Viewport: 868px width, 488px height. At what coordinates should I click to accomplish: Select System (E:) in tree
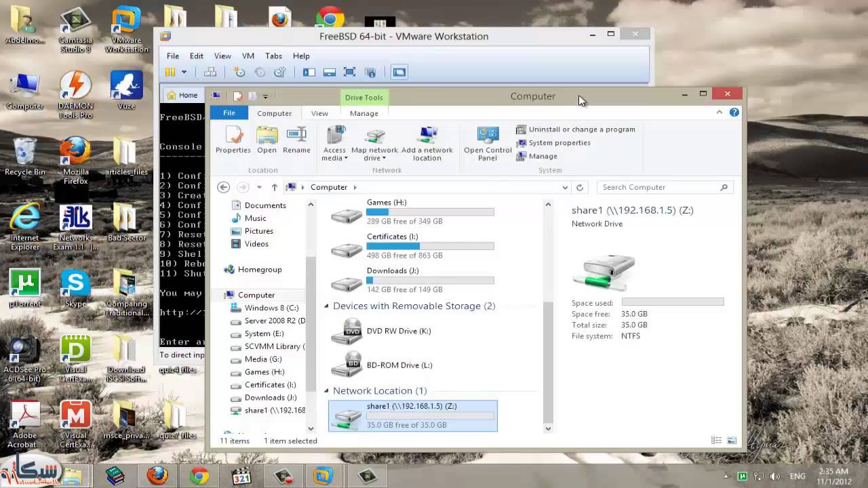click(258, 333)
